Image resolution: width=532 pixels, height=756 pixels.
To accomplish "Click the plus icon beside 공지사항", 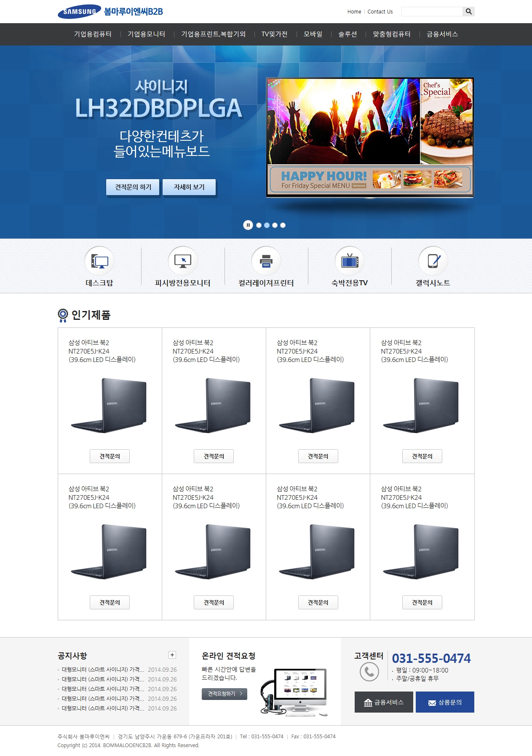I will (172, 655).
